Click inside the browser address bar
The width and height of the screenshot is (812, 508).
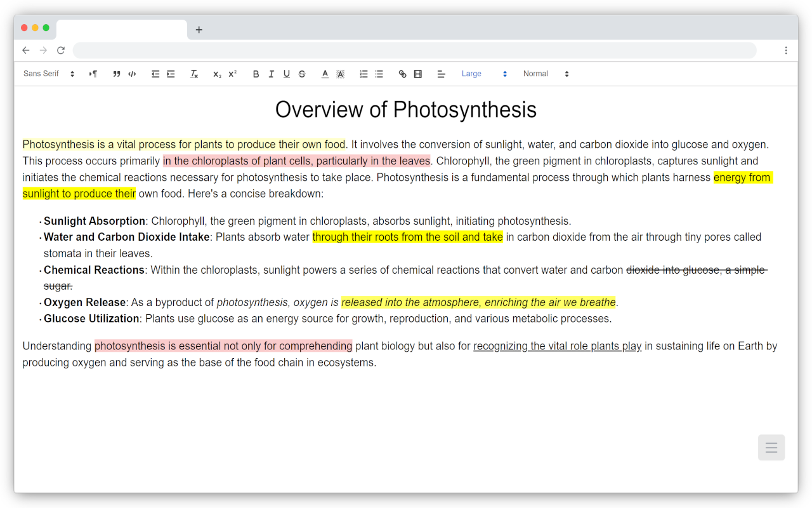click(x=412, y=50)
